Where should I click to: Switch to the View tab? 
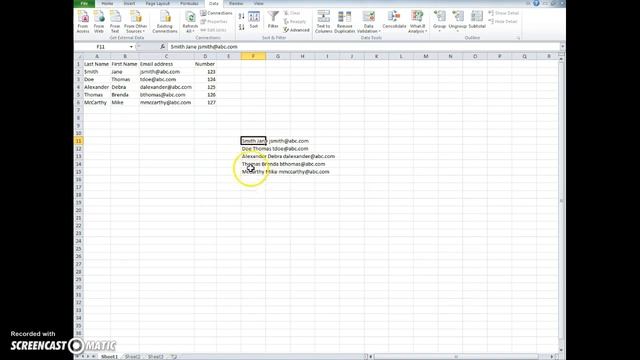(x=258, y=3)
